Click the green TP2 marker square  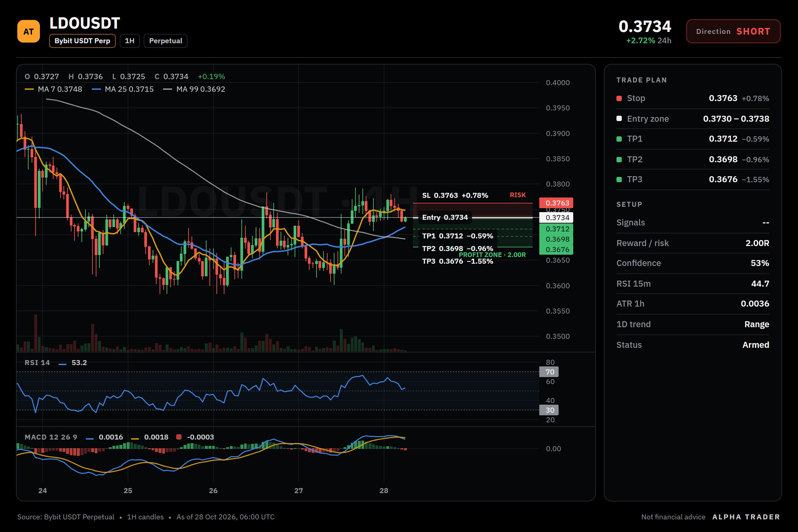pyautogui.click(x=619, y=160)
